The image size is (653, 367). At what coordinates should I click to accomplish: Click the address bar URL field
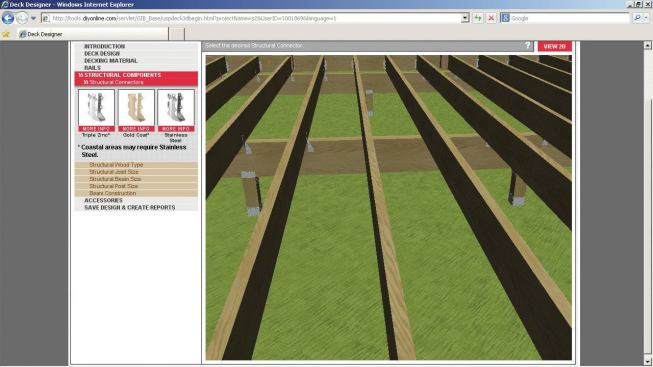tap(252, 18)
